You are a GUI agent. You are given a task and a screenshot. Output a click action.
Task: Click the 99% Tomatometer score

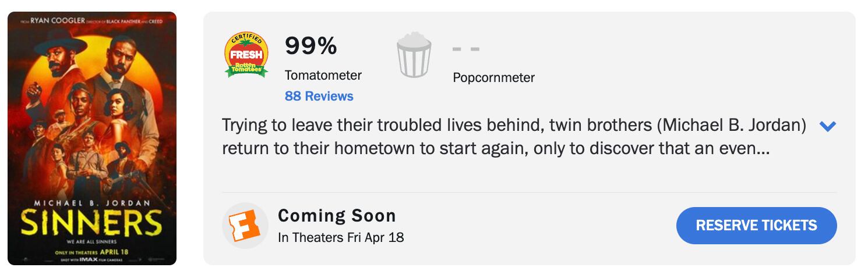point(310,46)
